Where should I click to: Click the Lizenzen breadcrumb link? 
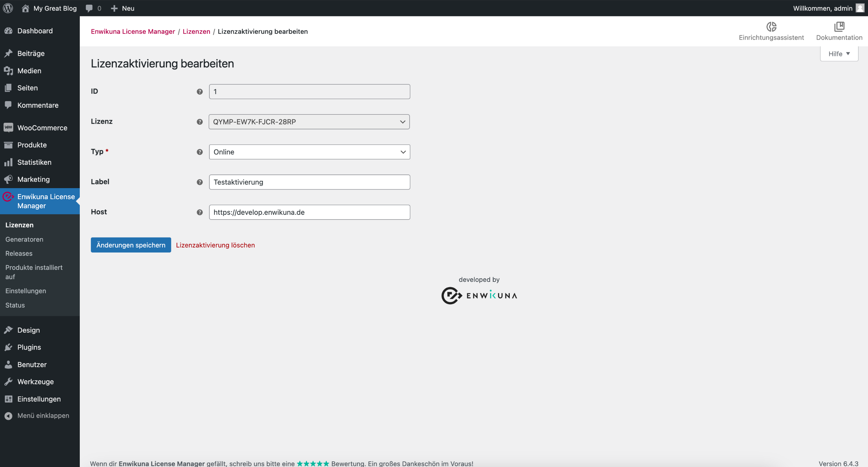(x=196, y=31)
